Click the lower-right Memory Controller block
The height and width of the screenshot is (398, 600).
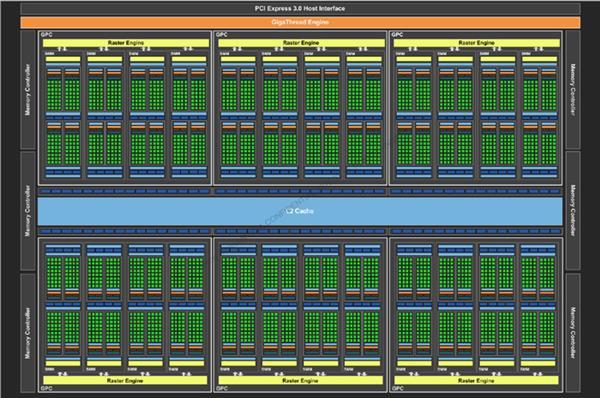tap(573, 333)
